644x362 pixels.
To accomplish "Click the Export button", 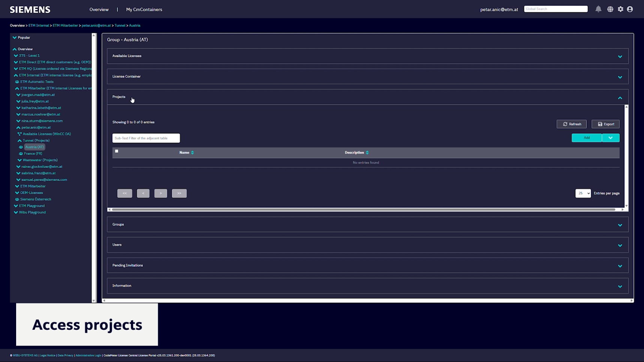I will (605, 124).
